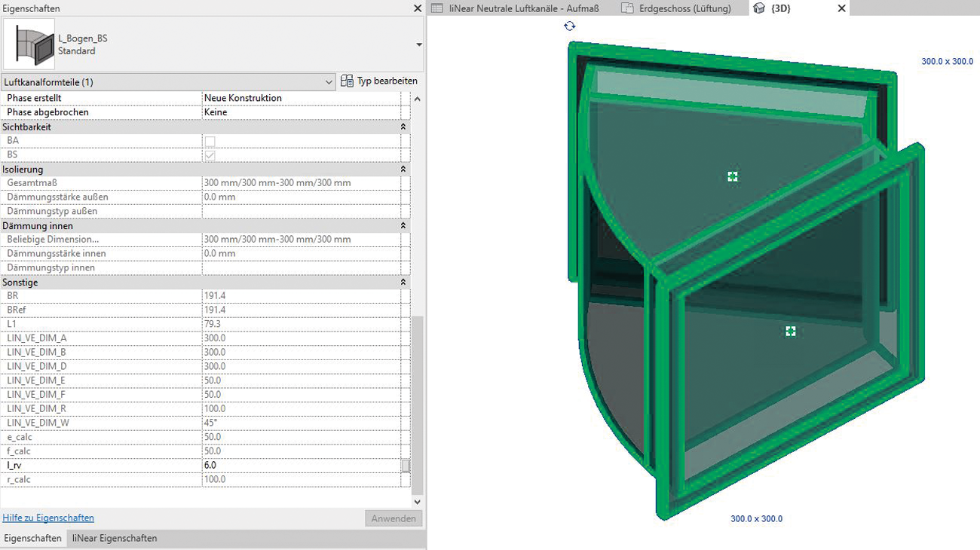Click the Typ bearbeiten icon

pyautogui.click(x=348, y=81)
